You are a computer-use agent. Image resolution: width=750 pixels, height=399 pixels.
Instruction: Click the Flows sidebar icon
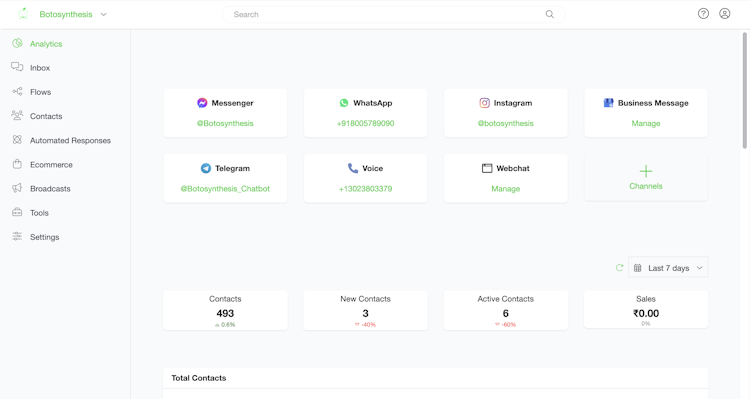tap(17, 91)
